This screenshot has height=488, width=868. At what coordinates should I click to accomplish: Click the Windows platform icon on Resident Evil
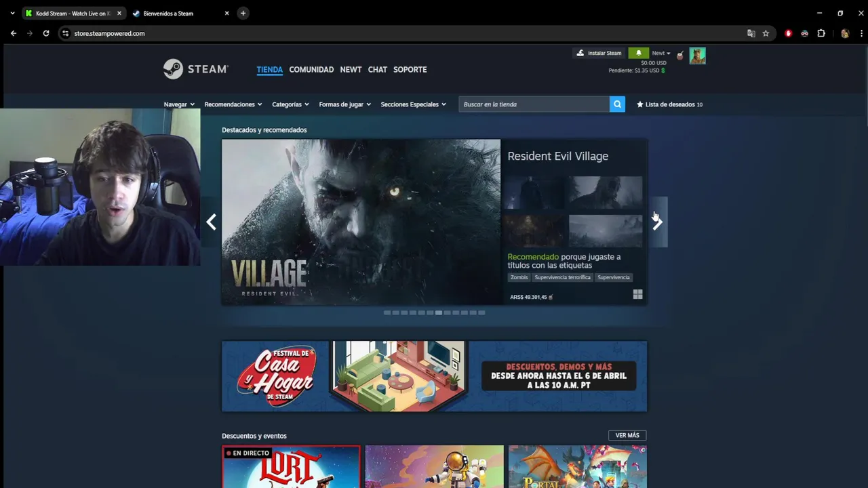(x=637, y=294)
